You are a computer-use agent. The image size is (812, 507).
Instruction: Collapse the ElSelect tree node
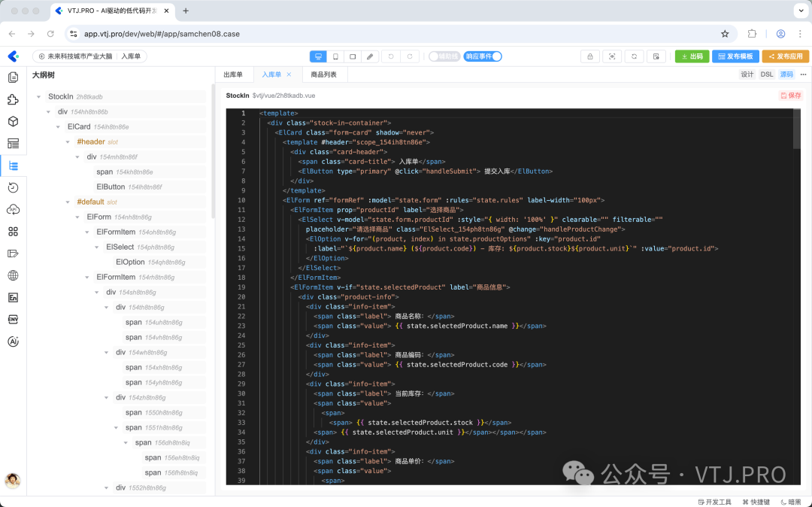point(97,247)
